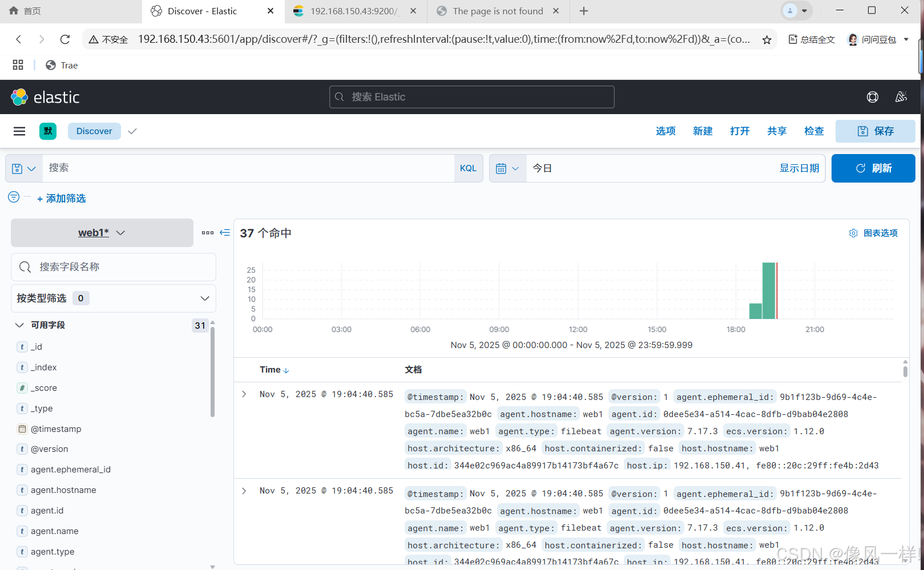Open a new browser tab
924x570 pixels.
pyautogui.click(x=583, y=11)
